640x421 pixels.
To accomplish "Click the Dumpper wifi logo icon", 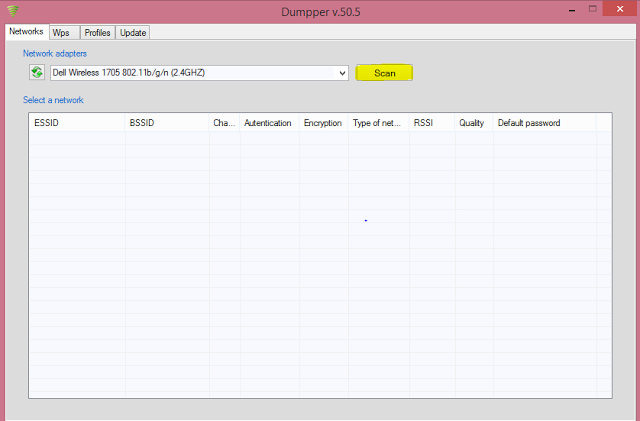I will [13, 11].
